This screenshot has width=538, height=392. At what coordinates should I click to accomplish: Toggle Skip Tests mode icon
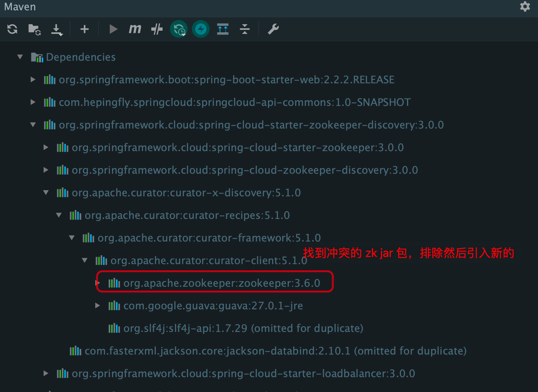157,29
